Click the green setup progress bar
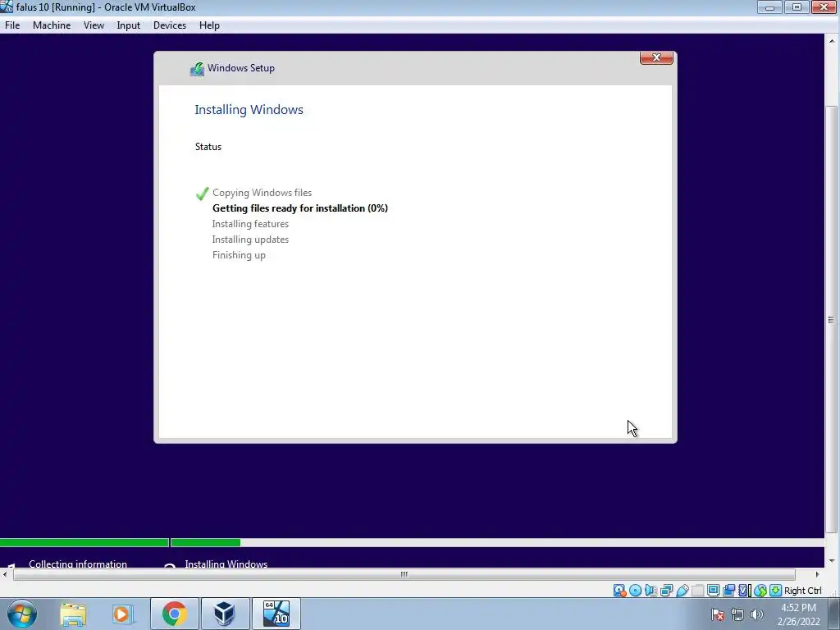 (120, 543)
